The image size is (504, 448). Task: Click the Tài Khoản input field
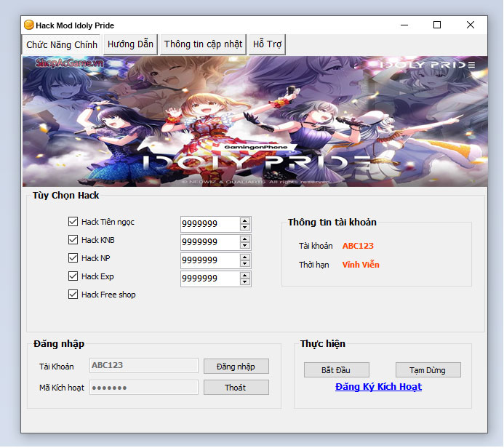pos(144,365)
